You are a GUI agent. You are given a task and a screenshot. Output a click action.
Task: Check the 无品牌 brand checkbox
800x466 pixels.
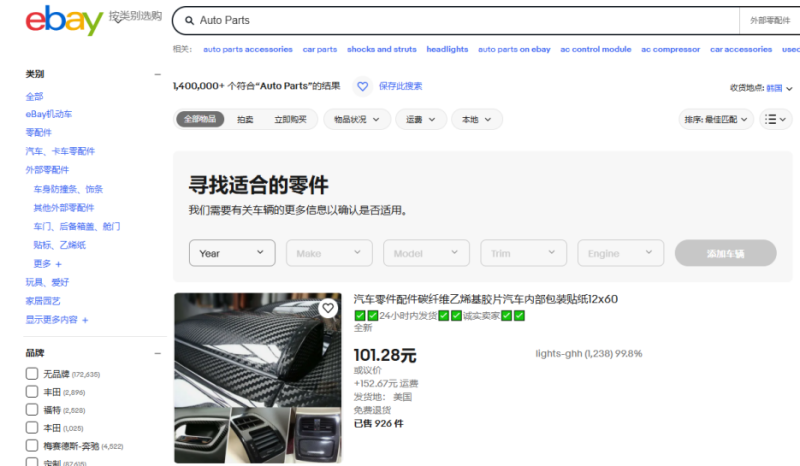pos(32,374)
